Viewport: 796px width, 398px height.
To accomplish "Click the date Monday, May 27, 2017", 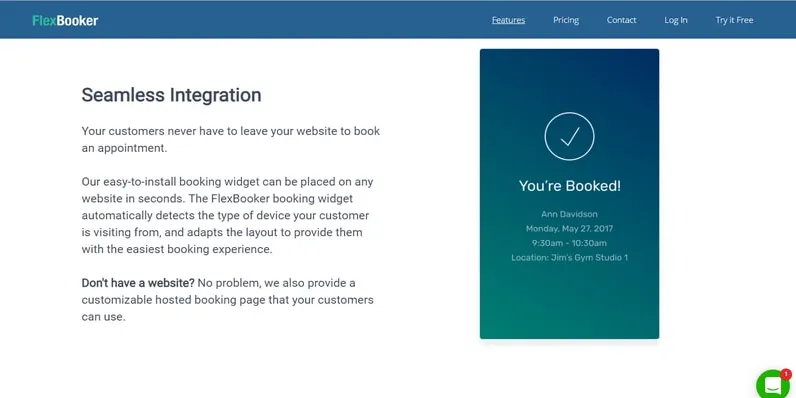I will [569, 228].
